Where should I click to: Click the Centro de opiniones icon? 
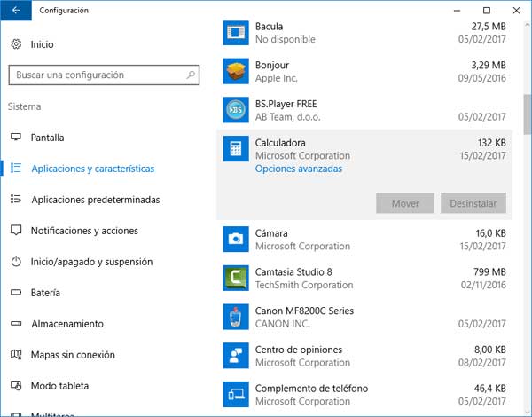point(235,356)
